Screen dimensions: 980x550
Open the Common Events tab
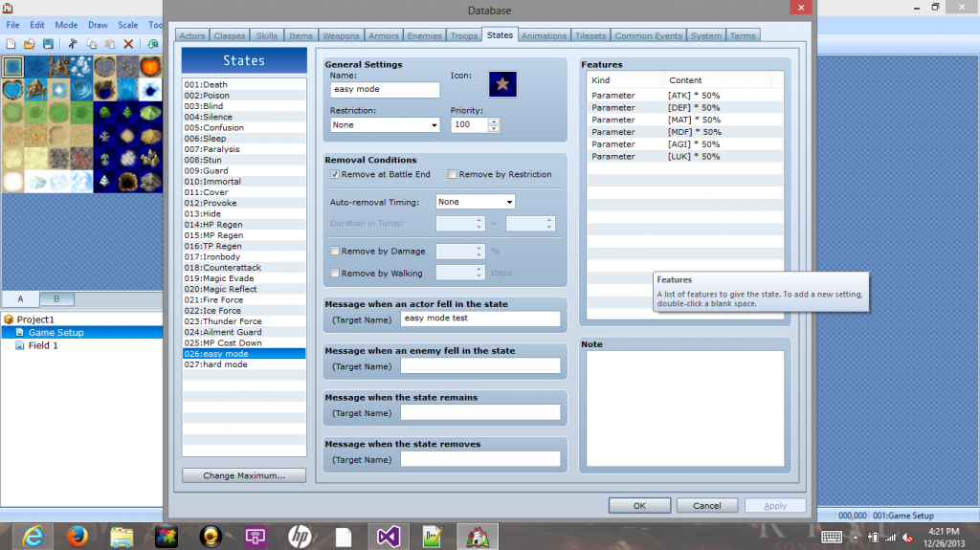[648, 36]
